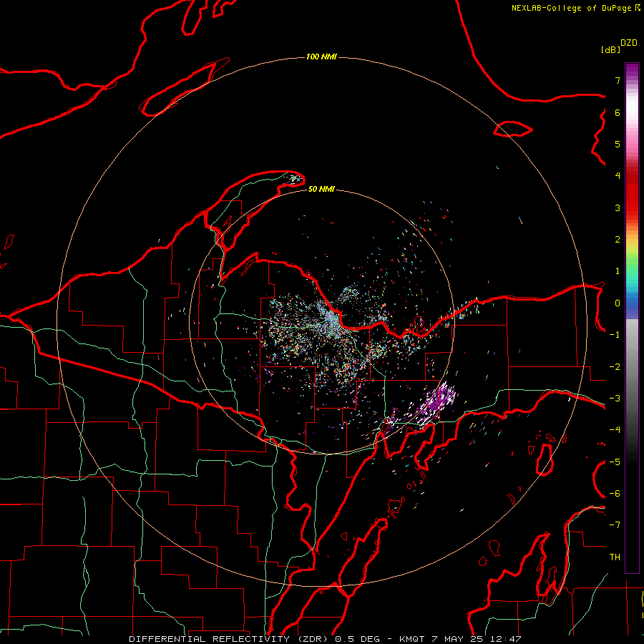The image size is (644, 644).
Task: Click the legend value 7
Action: tap(618, 80)
